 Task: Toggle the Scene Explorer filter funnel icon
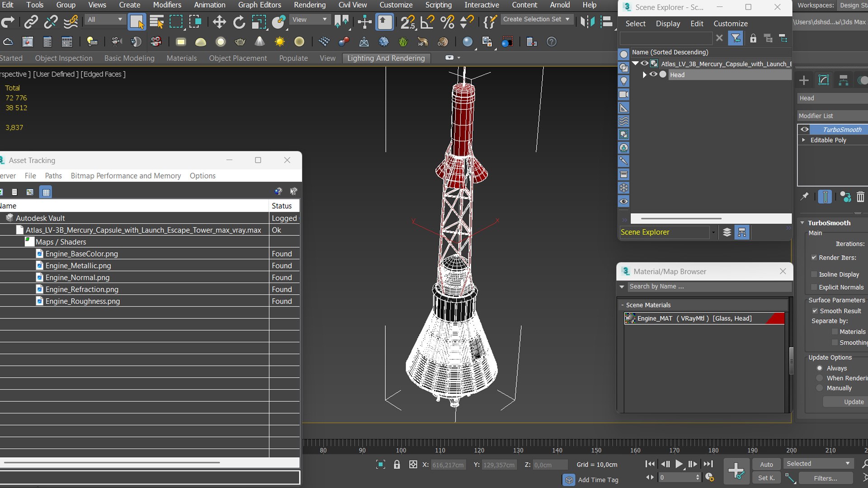click(736, 38)
